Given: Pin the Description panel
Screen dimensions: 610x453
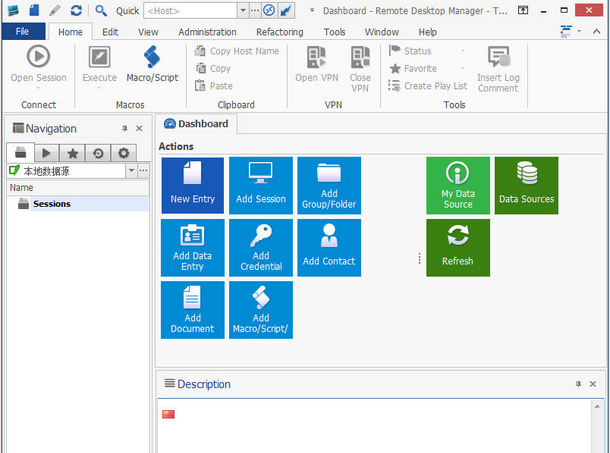Looking at the screenshot, I should click(578, 384).
